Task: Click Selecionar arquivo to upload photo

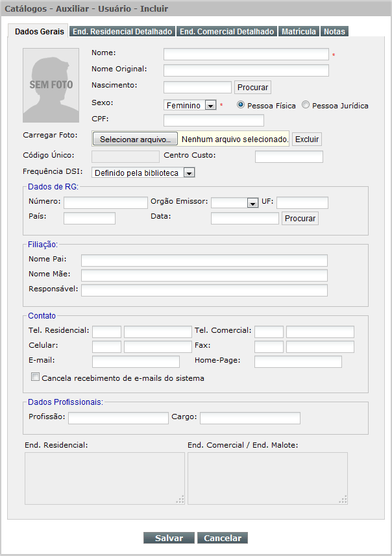Action: point(135,139)
